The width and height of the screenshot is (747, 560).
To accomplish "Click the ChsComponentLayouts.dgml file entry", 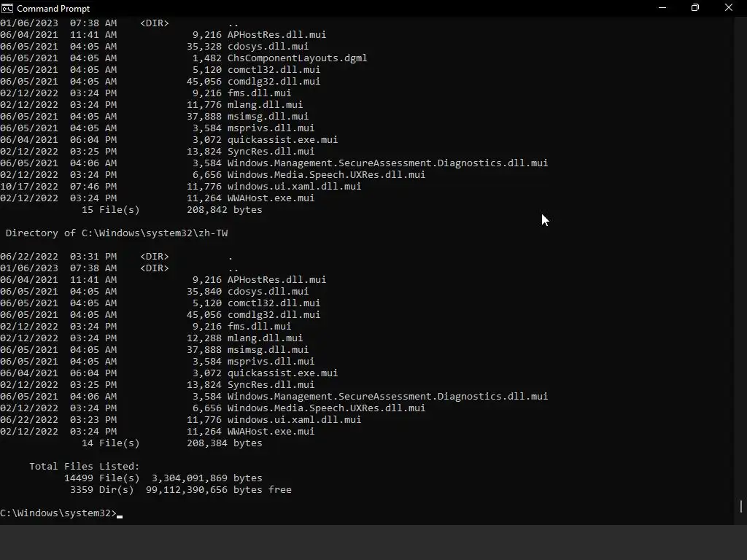I will (x=297, y=58).
